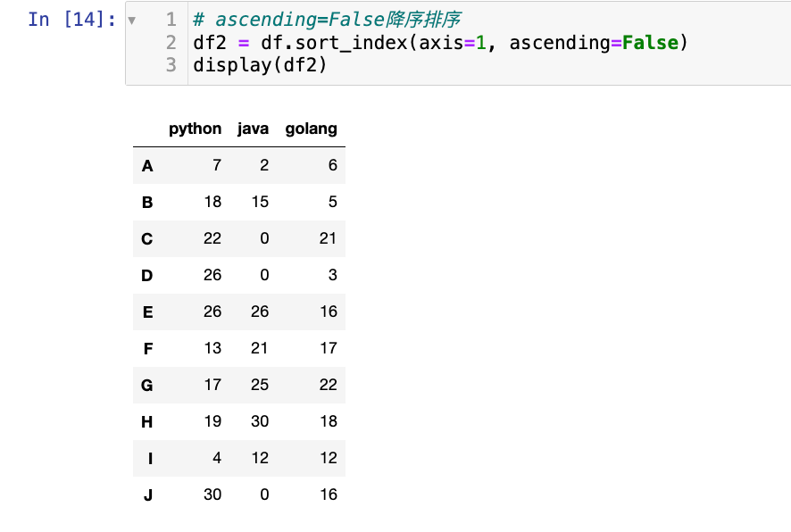
Task: Click the python value in row C
Action: 212,238
